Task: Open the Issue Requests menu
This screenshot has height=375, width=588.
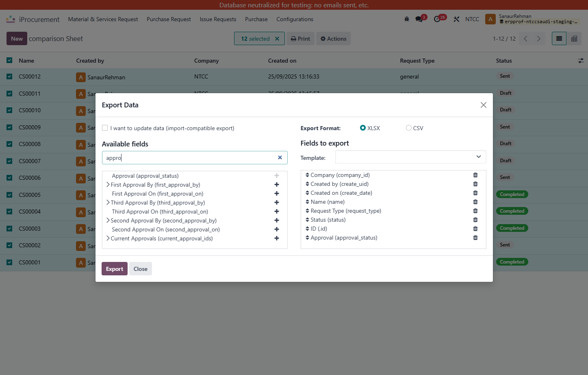Action: coord(218,19)
